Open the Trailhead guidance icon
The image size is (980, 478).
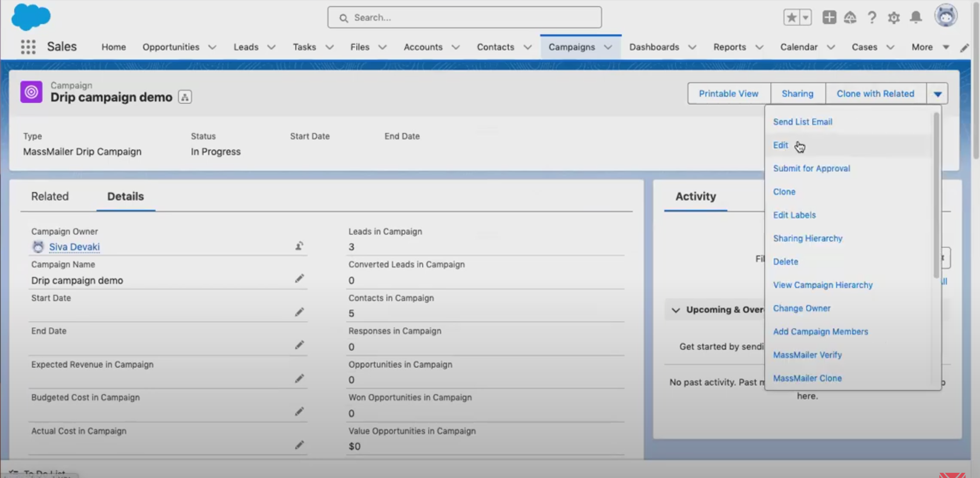click(850, 17)
